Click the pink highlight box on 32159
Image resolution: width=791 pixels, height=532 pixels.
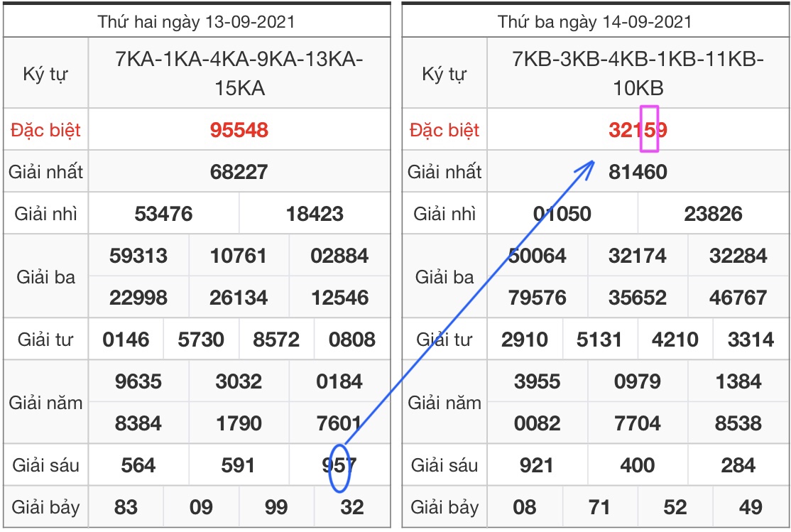tap(650, 129)
